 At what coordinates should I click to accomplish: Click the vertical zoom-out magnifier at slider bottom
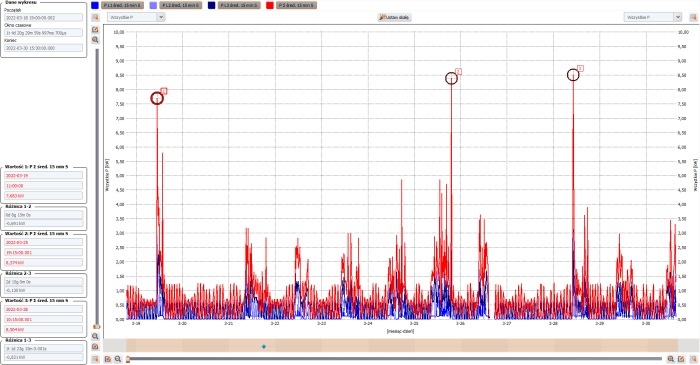point(95,336)
